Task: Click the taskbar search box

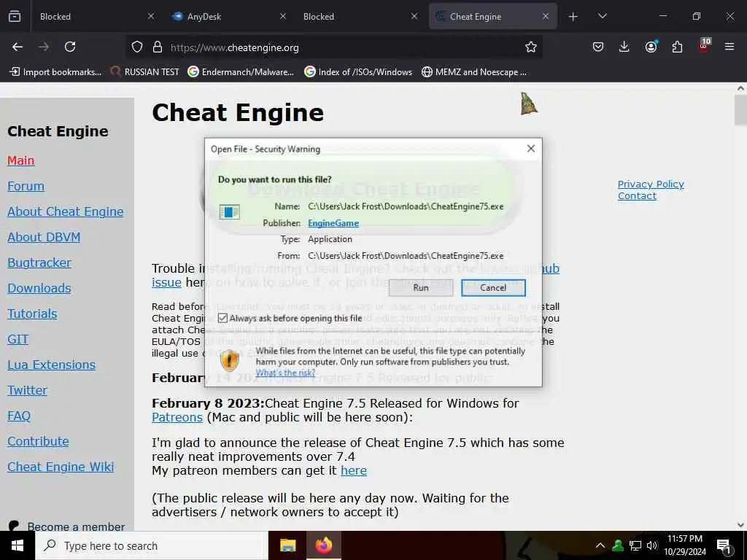Action: tap(152, 545)
